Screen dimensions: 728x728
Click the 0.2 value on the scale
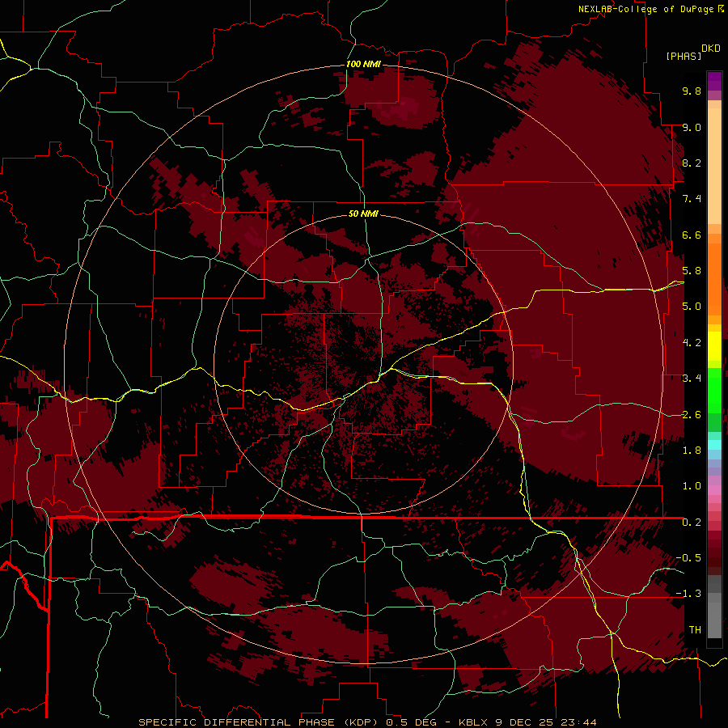pos(692,523)
